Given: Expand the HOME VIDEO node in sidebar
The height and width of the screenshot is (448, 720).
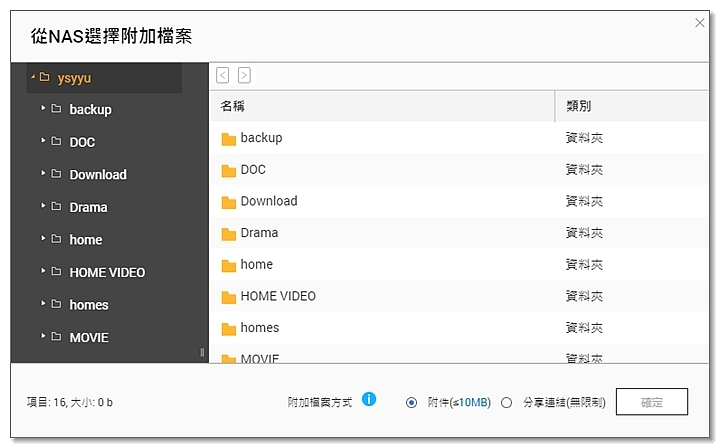Looking at the screenshot, I should pyautogui.click(x=43, y=271).
